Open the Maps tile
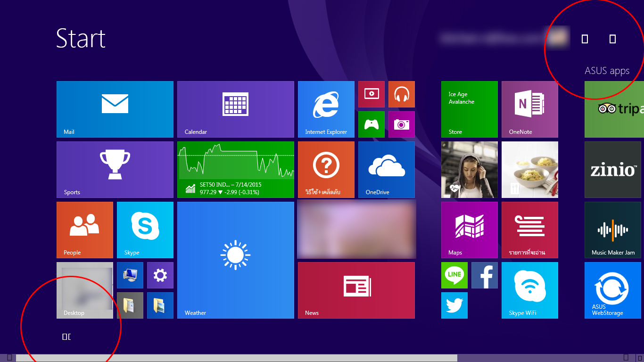Image resolution: width=644 pixels, height=362 pixels. click(x=470, y=230)
